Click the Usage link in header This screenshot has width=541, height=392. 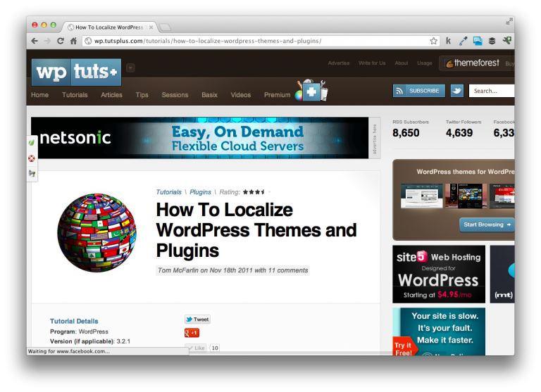[x=424, y=63]
